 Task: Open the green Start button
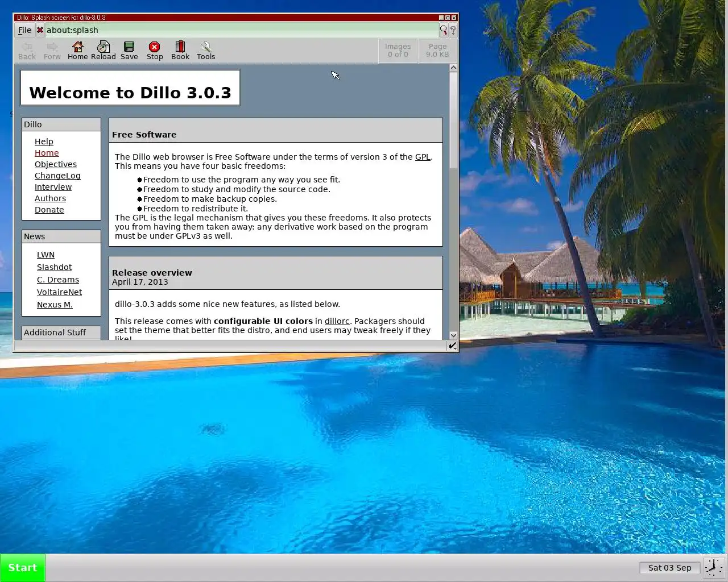pos(23,568)
